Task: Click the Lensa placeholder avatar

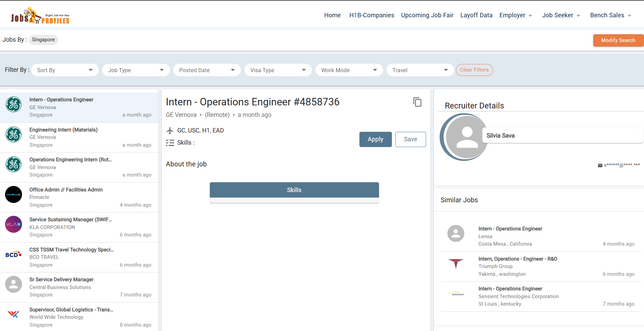Action: 456,233
